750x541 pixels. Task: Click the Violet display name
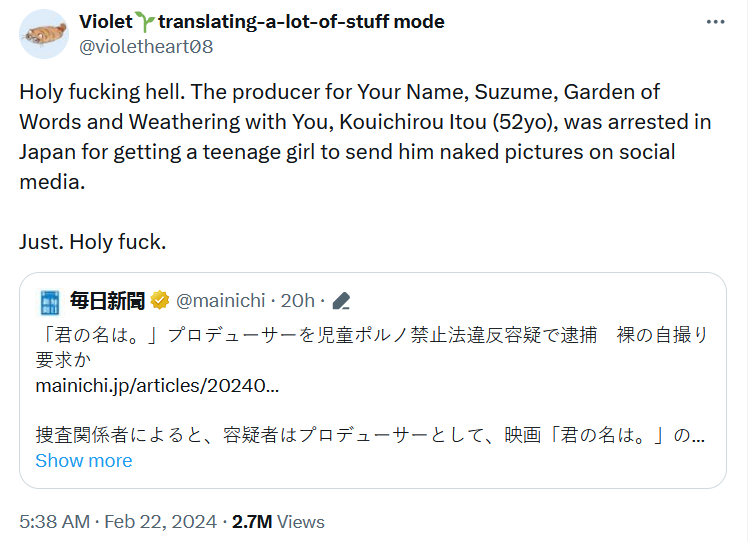click(106, 22)
